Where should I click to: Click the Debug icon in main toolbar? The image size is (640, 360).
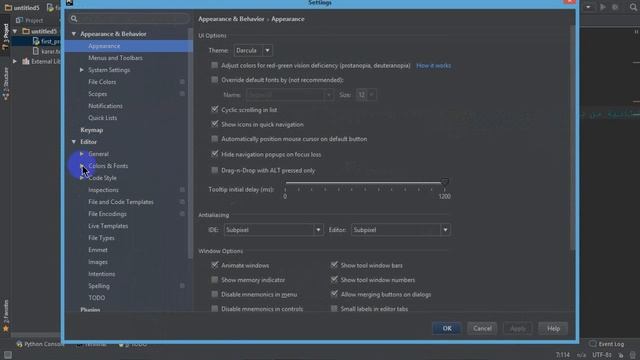[615, 7]
